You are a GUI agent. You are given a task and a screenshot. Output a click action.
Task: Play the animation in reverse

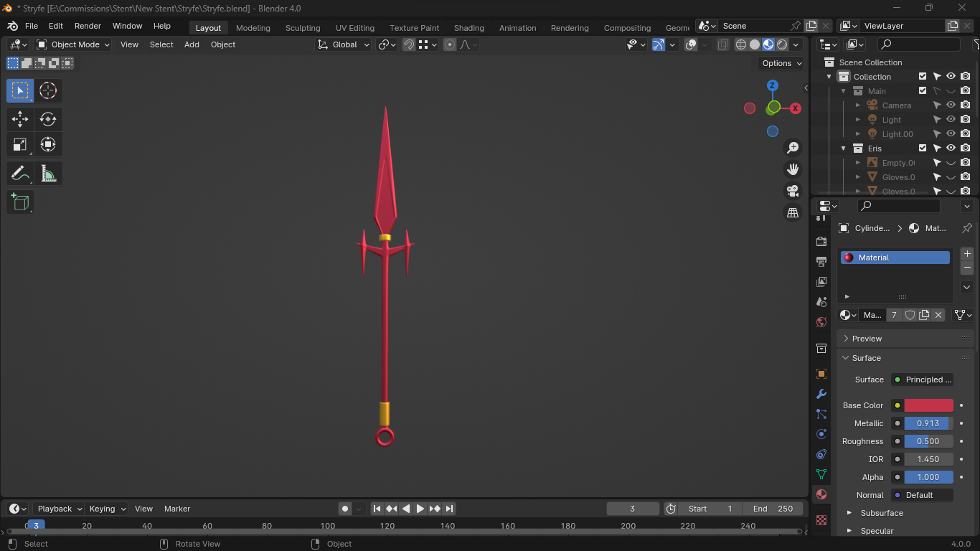[x=406, y=509]
